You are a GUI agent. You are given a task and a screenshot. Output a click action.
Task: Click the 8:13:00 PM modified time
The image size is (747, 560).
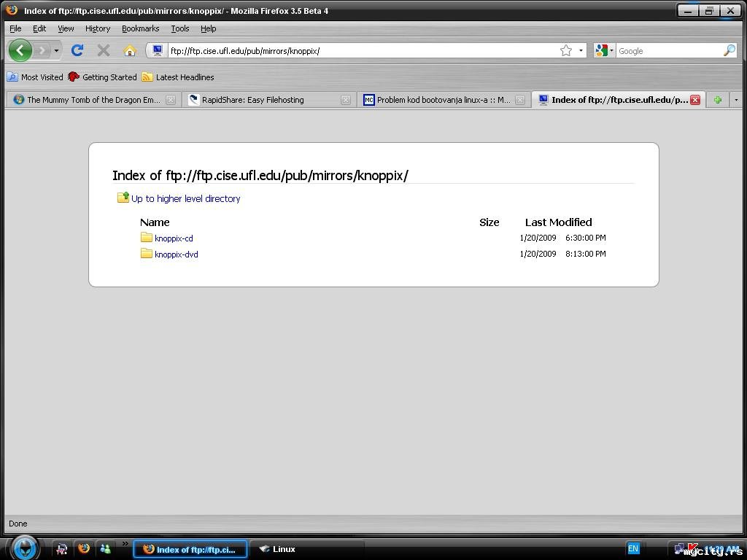click(586, 254)
